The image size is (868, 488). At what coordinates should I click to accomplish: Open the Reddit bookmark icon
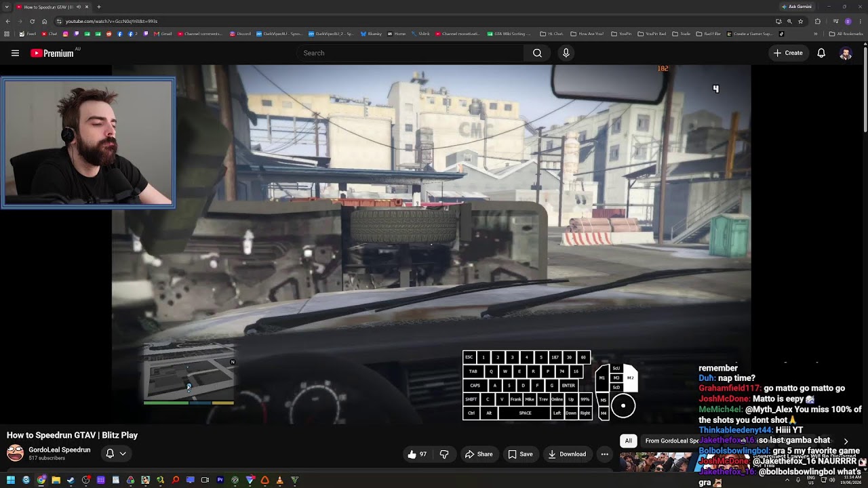tap(109, 33)
